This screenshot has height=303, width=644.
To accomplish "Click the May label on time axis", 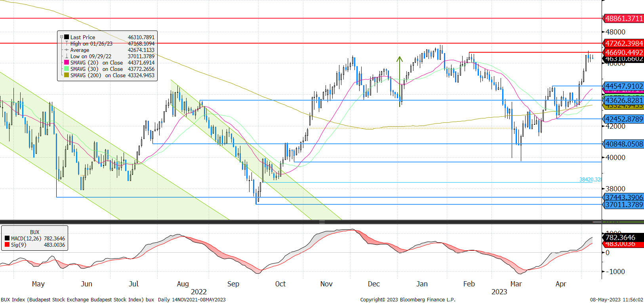I will 38,284.
